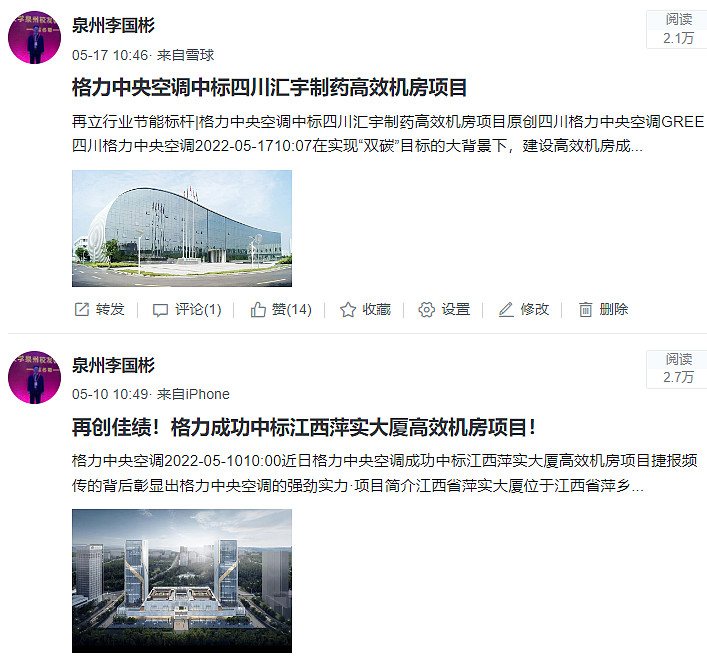Open the 江西萍实大厦高效机房项目 post title
This screenshot has height=665, width=707.
click(304, 427)
